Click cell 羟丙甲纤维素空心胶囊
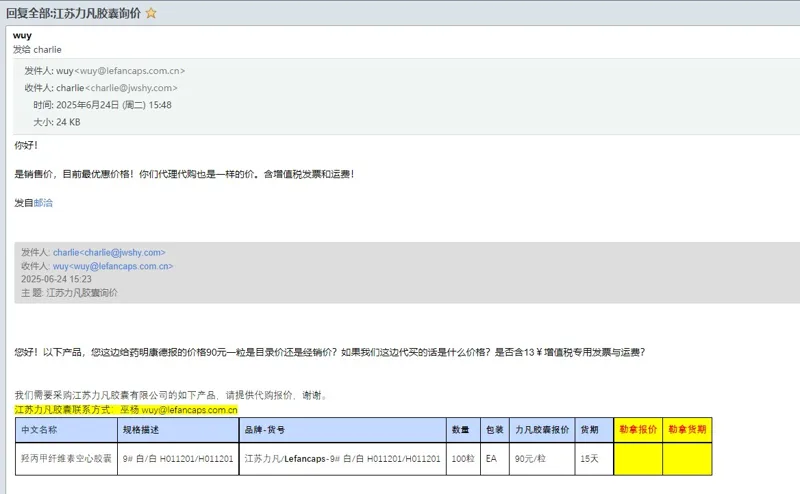 pyautogui.click(x=66, y=458)
